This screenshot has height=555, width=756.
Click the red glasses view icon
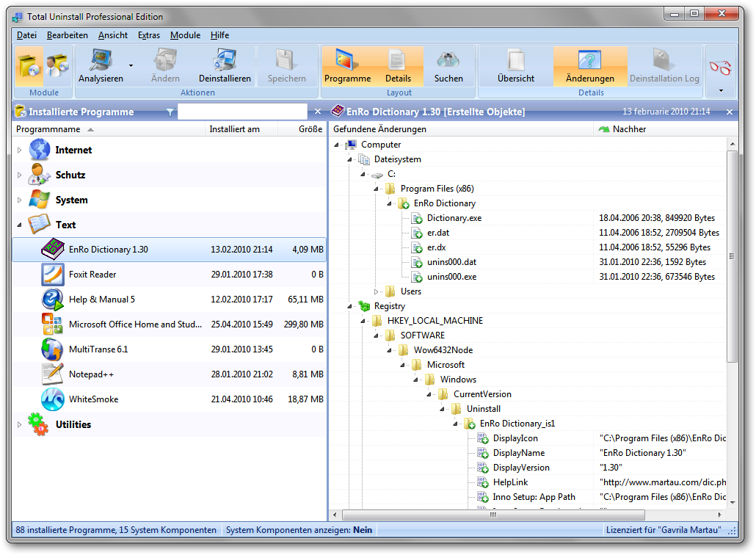click(720, 68)
